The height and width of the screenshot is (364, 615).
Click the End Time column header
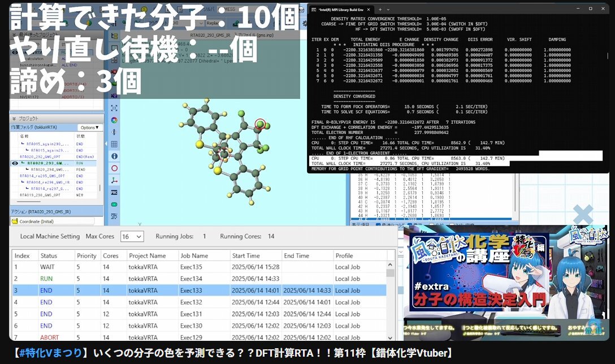click(x=307, y=255)
